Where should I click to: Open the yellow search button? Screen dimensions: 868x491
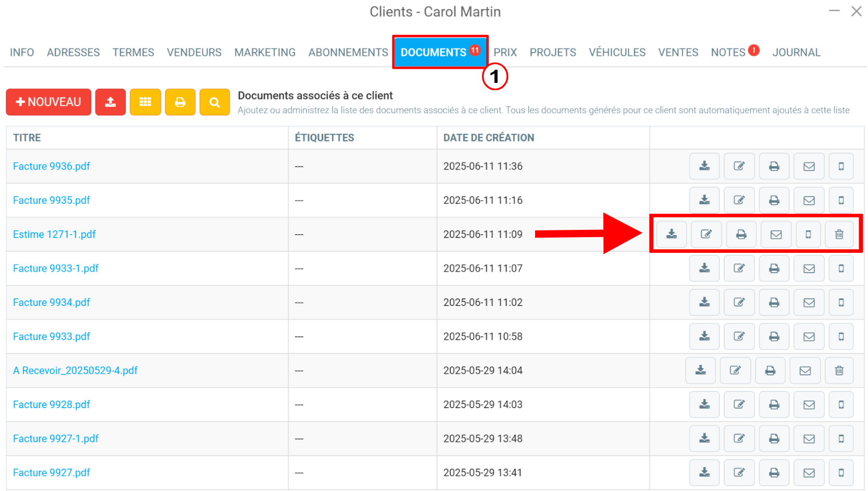(215, 102)
